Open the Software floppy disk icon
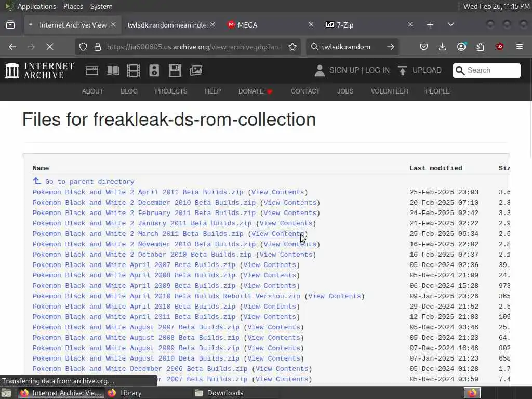The image size is (532, 399). pyautogui.click(x=175, y=71)
